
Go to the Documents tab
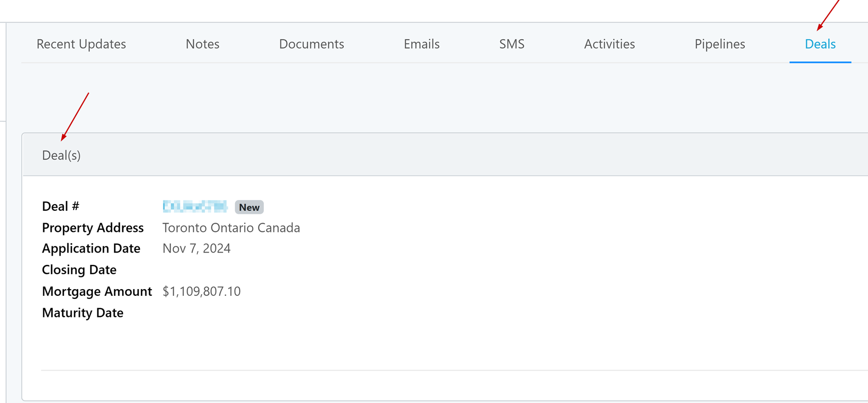pos(311,44)
